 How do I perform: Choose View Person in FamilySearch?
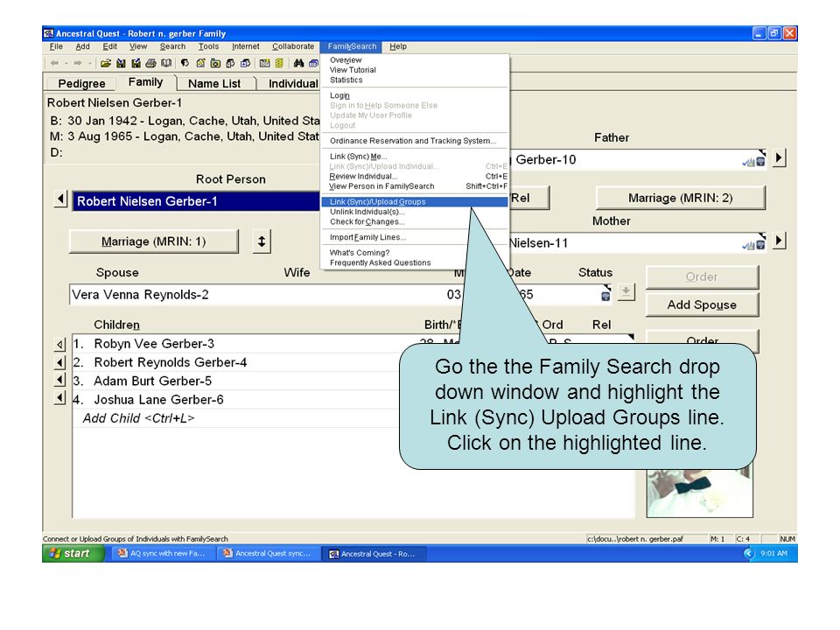414,186
